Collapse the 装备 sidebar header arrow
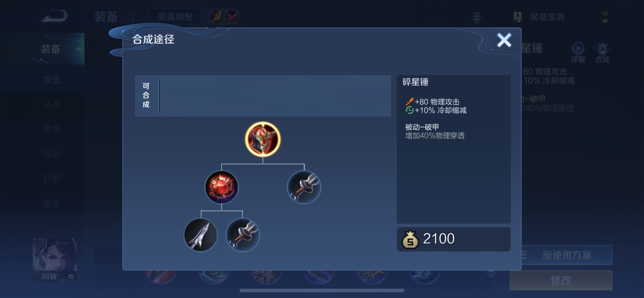644x298 pixels. pyautogui.click(x=78, y=49)
